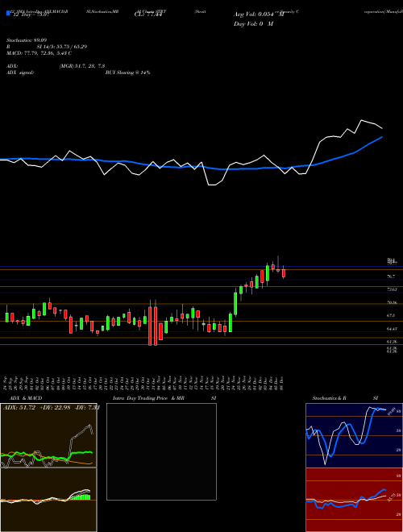Click the 'Day Vol: 0 M' readout
This screenshot has height=532, width=403.
click(x=253, y=24)
